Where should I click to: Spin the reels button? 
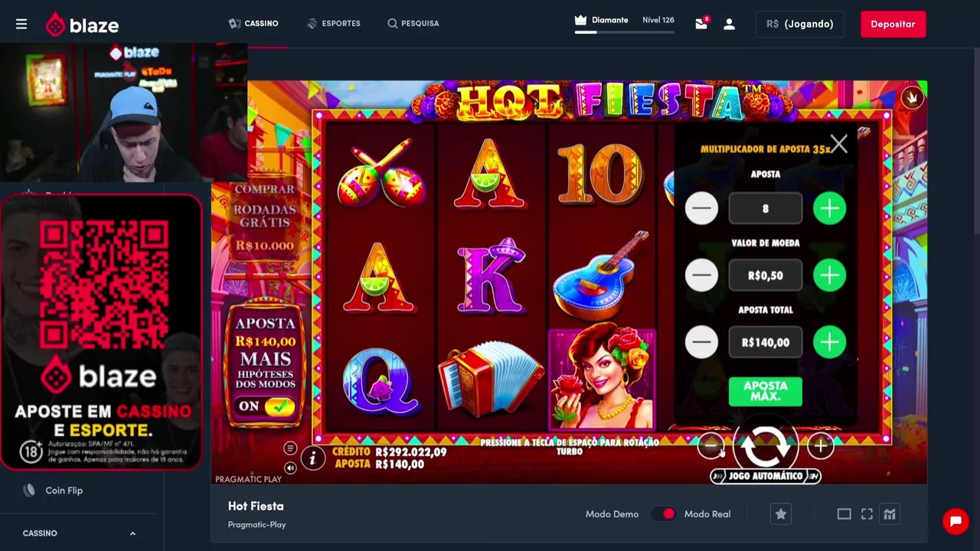click(766, 447)
